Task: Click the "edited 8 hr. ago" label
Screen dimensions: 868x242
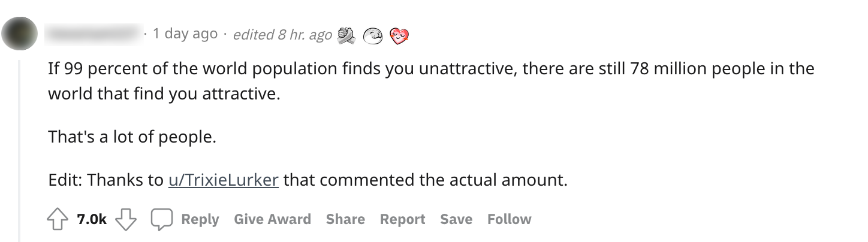Action: click(282, 35)
